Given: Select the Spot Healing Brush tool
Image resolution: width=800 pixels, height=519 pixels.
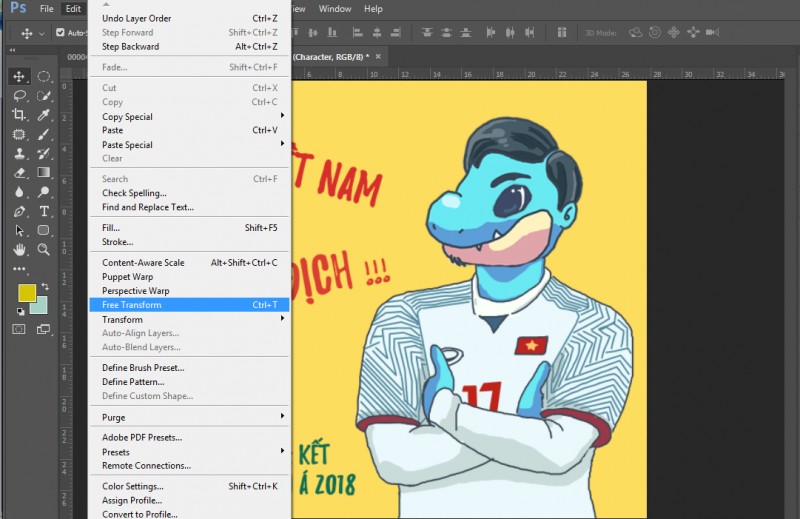Looking at the screenshot, I should coord(19,134).
